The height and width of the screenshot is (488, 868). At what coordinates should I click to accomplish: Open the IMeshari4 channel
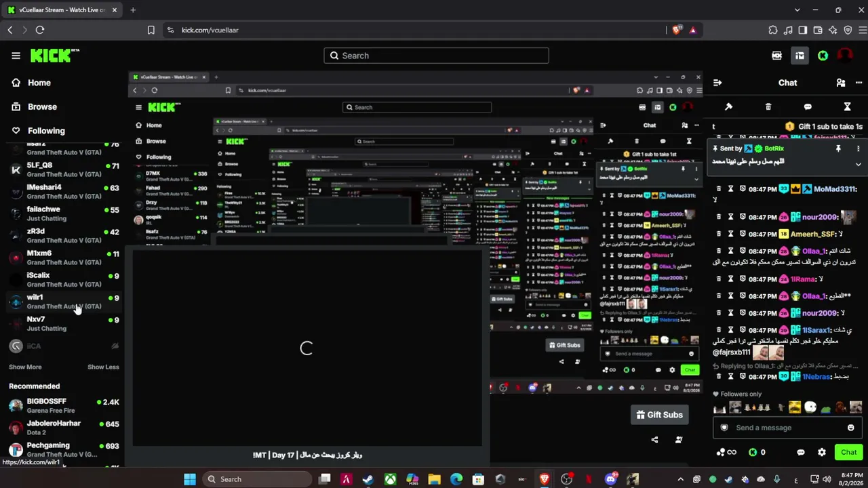tap(64, 191)
